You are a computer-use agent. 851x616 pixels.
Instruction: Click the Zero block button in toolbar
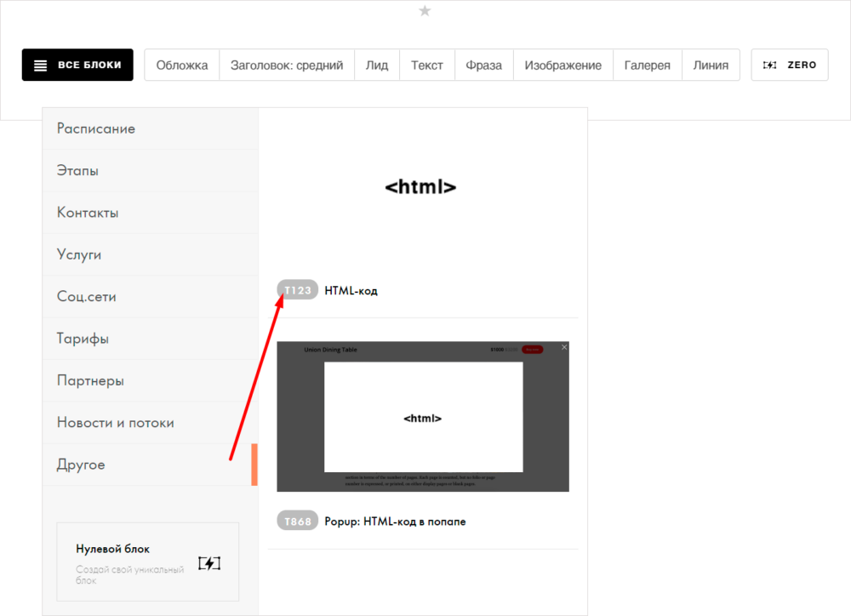coord(789,65)
